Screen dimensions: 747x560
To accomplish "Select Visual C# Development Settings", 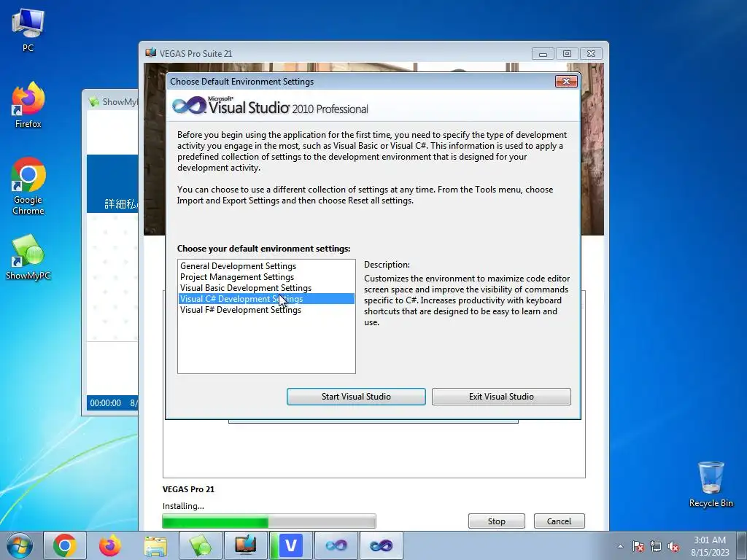I will click(x=266, y=298).
